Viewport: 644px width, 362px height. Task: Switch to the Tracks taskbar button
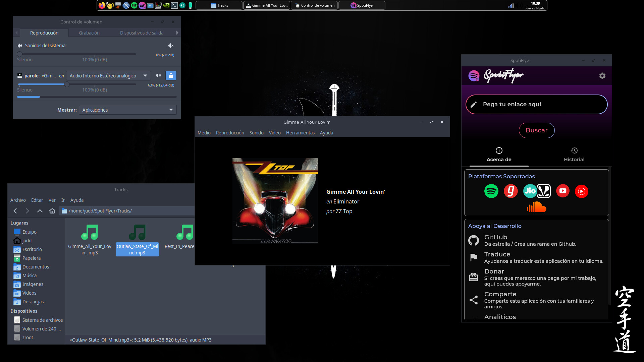[x=219, y=5]
